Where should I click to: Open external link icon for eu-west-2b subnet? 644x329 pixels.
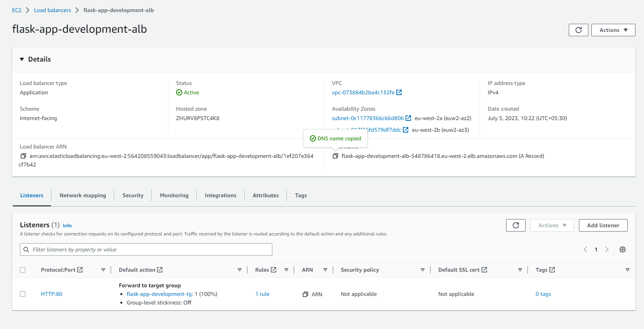pyautogui.click(x=406, y=130)
